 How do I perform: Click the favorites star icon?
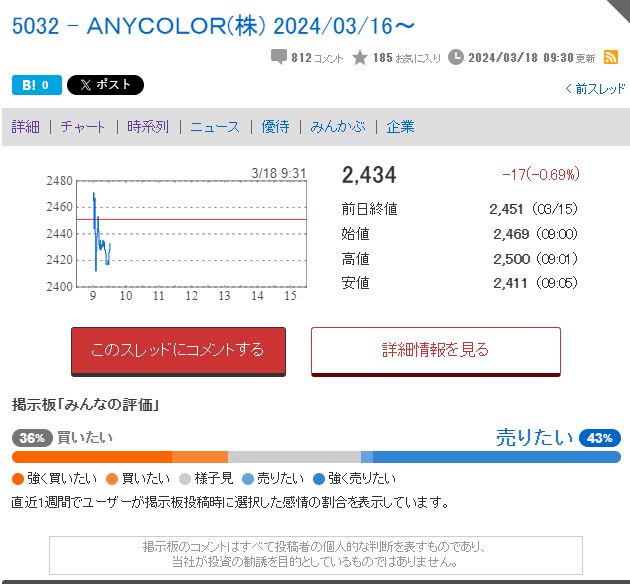(360, 58)
